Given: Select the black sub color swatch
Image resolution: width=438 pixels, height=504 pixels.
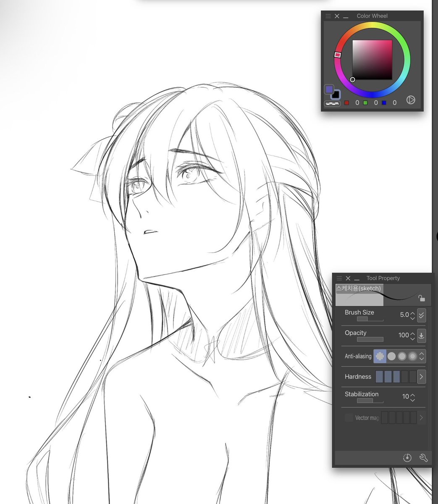Looking at the screenshot, I should pyautogui.click(x=336, y=95).
